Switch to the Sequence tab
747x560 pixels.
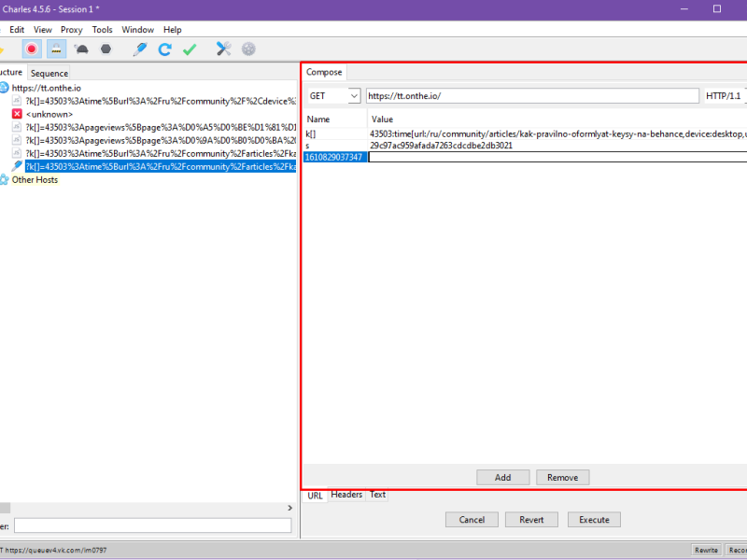(x=49, y=73)
